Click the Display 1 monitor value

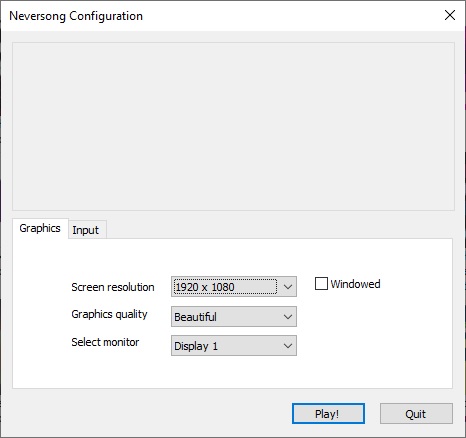pyautogui.click(x=196, y=346)
